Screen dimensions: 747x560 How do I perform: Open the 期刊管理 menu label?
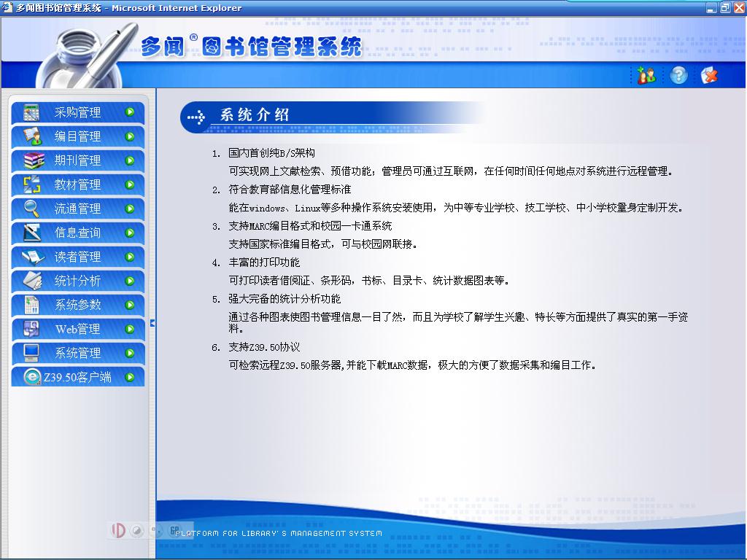point(77,160)
